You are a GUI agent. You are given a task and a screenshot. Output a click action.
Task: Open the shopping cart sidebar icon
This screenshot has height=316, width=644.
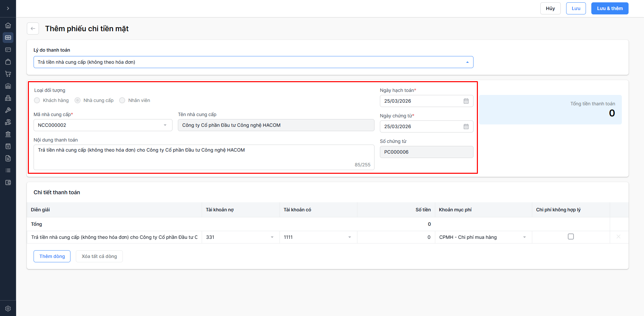click(x=8, y=74)
